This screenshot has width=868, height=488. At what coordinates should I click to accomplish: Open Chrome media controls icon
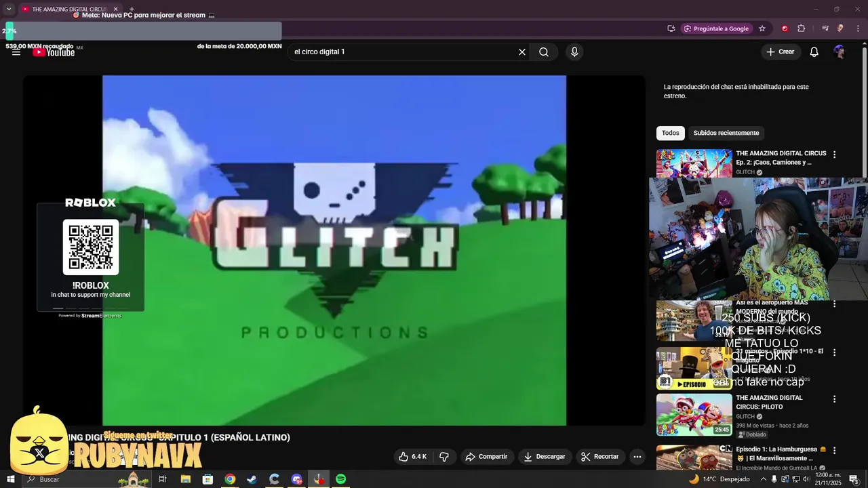tap(825, 28)
